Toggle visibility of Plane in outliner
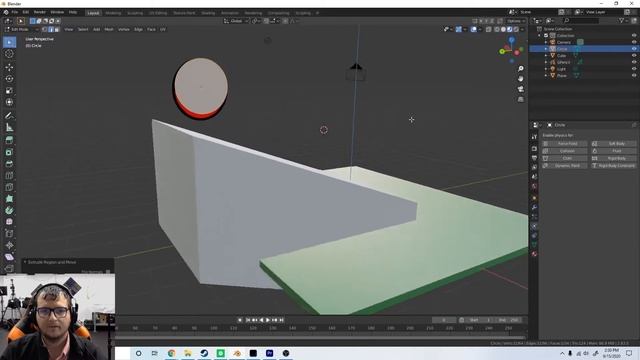Screen dimensions: 640x360 pyautogui.click(x=634, y=76)
